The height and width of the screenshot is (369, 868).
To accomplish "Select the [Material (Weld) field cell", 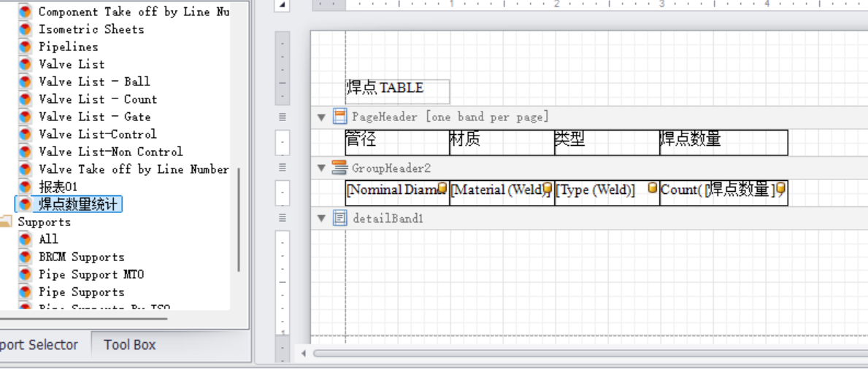I will click(x=502, y=193).
